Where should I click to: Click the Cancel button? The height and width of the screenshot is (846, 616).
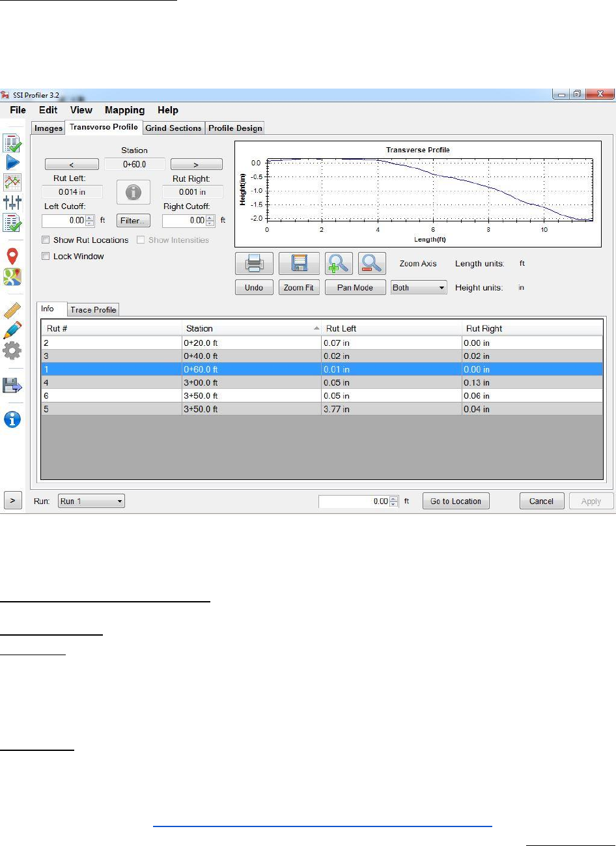[x=542, y=501]
